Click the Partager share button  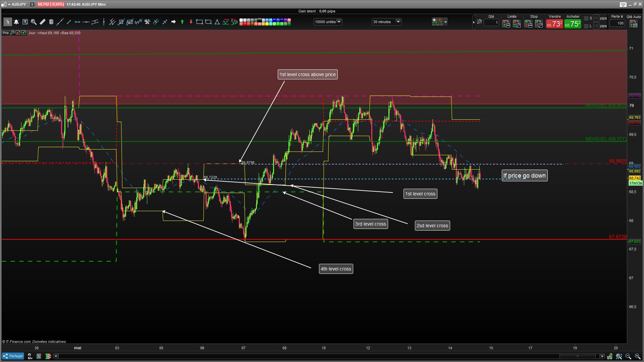[x=13, y=356]
